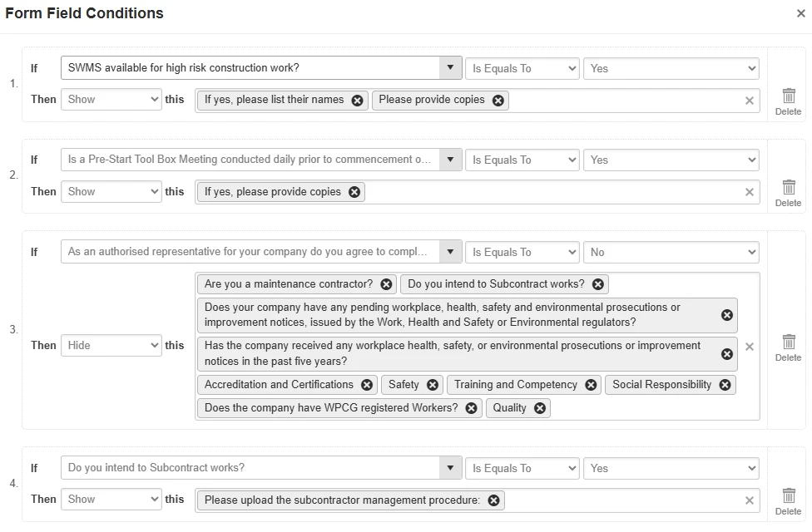Close the Form Field Conditions dialog
Screen dimensions: 812x532
click(800, 13)
